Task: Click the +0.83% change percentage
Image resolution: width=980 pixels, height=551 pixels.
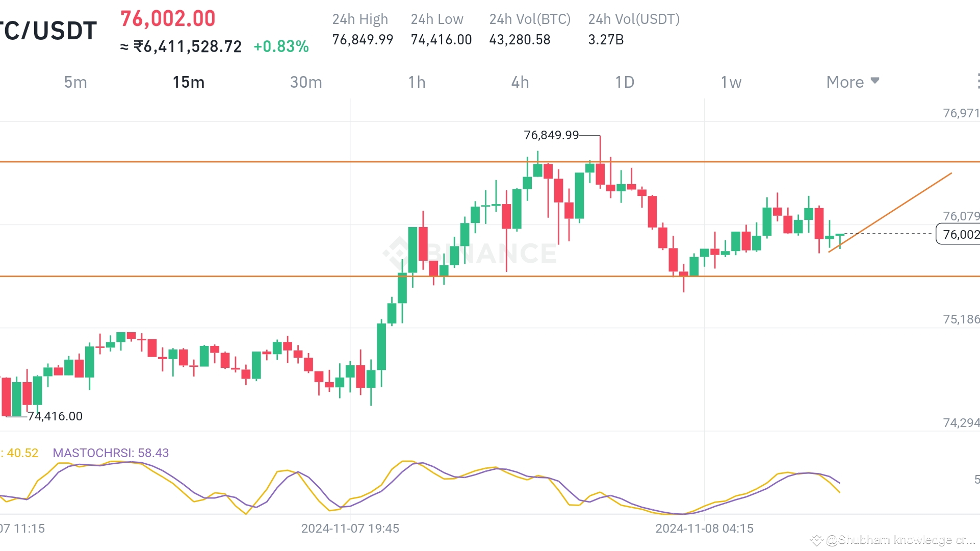Action: pos(281,46)
